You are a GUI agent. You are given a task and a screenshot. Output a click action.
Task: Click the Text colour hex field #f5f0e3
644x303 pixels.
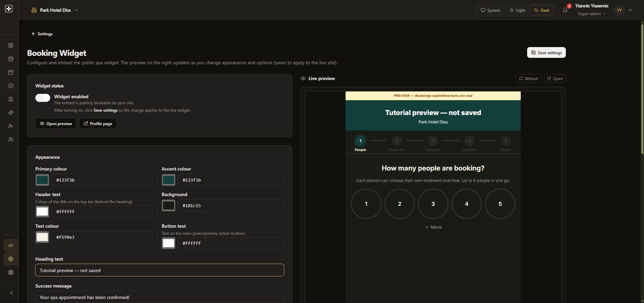pyautogui.click(x=105, y=237)
